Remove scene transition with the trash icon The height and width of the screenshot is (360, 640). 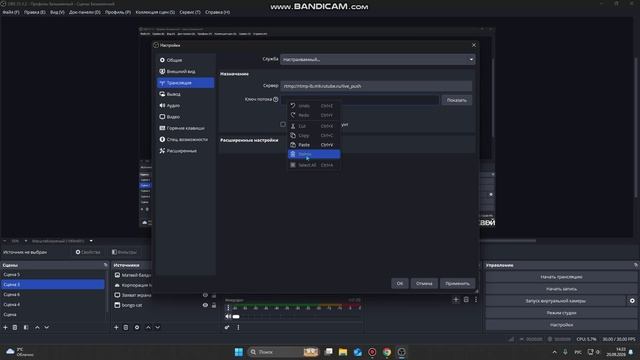click(466, 300)
